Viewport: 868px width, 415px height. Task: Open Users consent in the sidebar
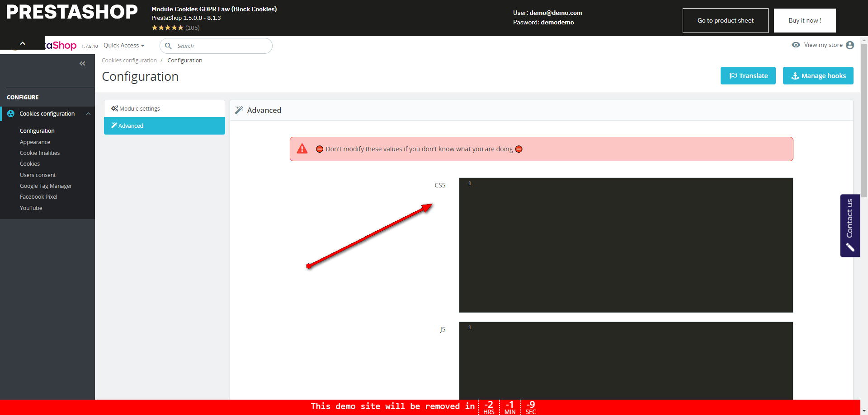click(x=38, y=175)
